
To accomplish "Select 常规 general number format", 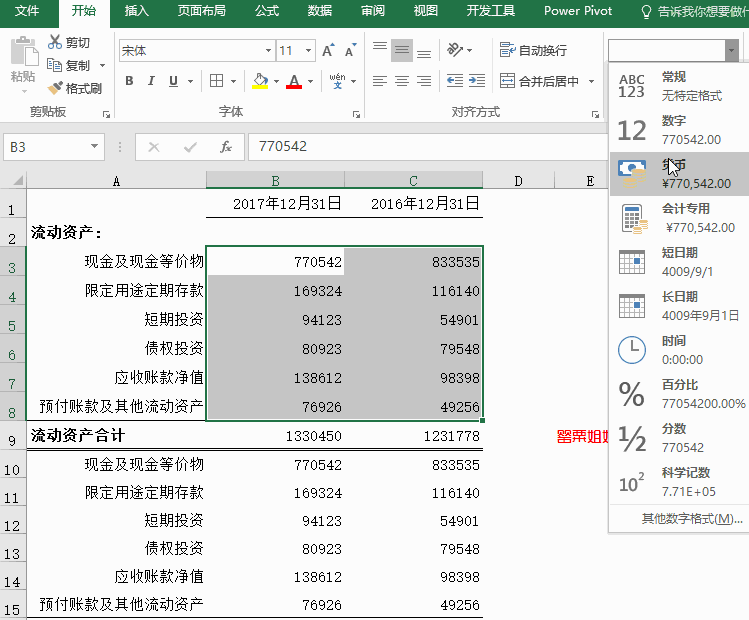I will (x=679, y=86).
